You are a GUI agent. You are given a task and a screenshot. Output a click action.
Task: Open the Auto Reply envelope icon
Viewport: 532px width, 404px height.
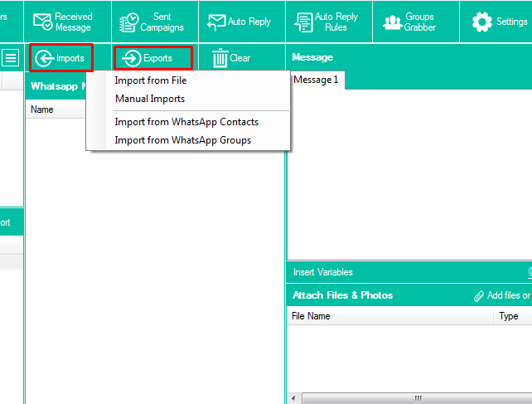tap(217, 22)
